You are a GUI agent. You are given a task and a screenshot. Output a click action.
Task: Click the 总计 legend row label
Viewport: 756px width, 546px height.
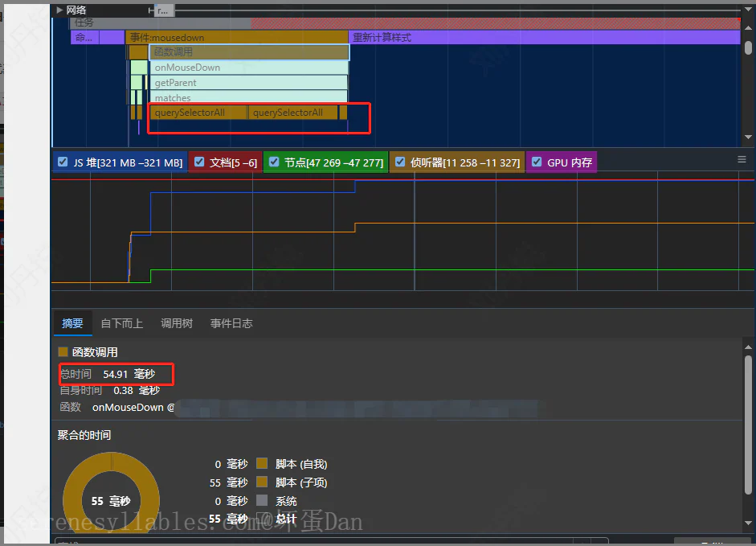coord(286,519)
